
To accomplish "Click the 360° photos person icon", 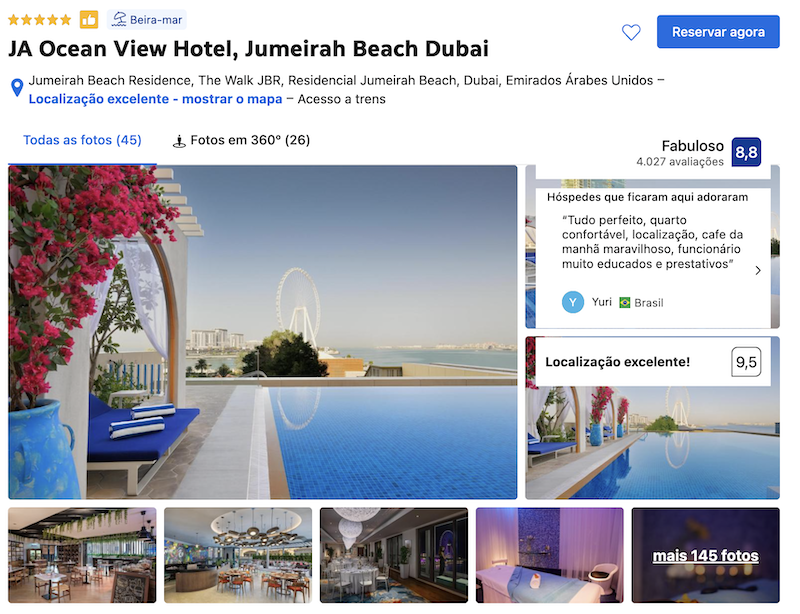I will [179, 141].
